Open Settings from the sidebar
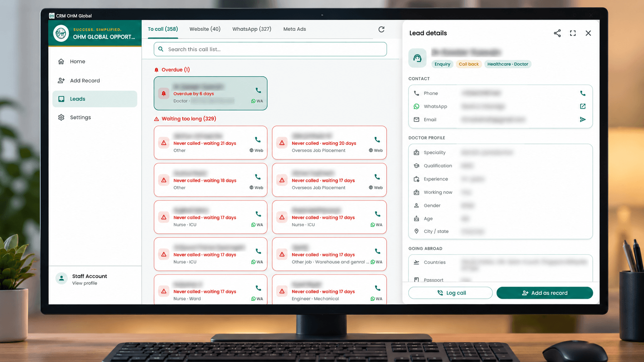Viewport: 644px width, 362px height. 95,117
